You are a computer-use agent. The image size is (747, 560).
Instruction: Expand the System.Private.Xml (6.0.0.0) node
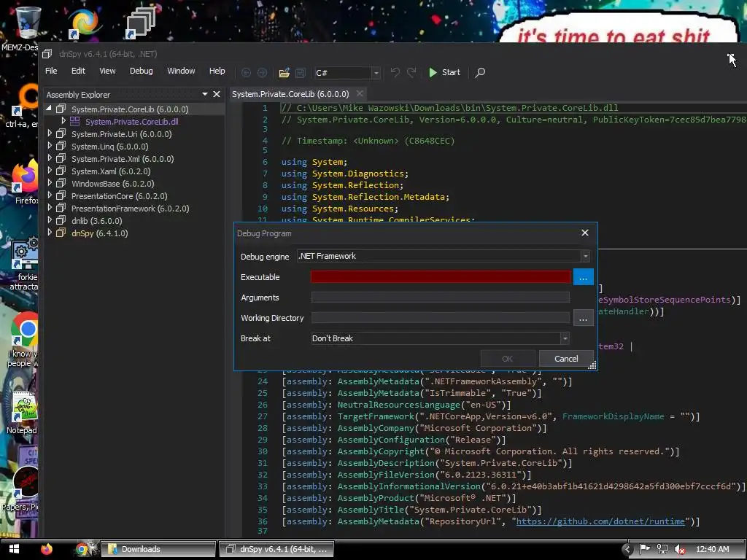point(50,158)
